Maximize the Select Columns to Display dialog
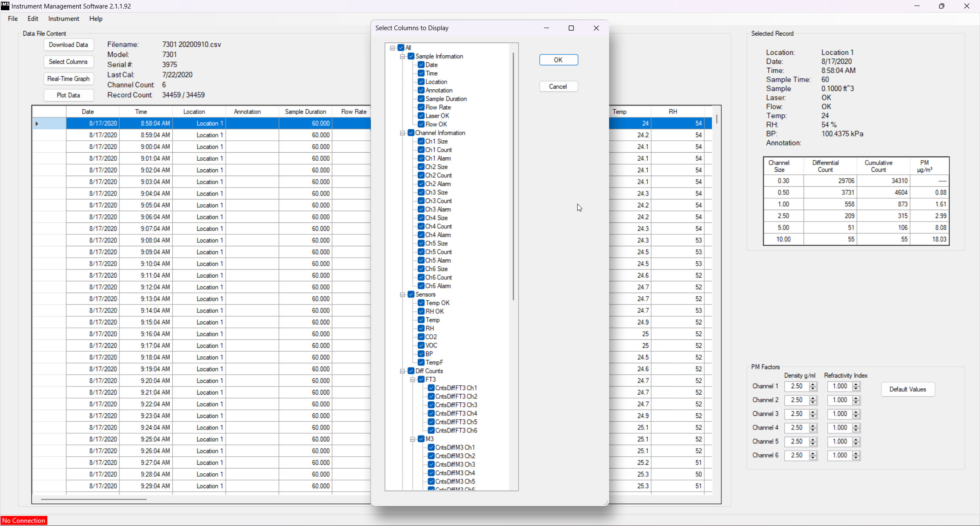Image resolution: width=980 pixels, height=526 pixels. click(571, 28)
